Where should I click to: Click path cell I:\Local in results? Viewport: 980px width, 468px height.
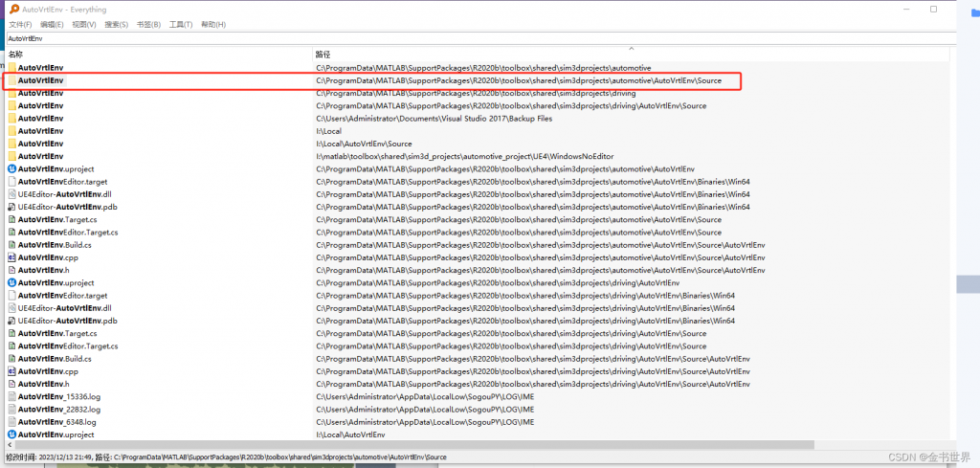point(328,130)
